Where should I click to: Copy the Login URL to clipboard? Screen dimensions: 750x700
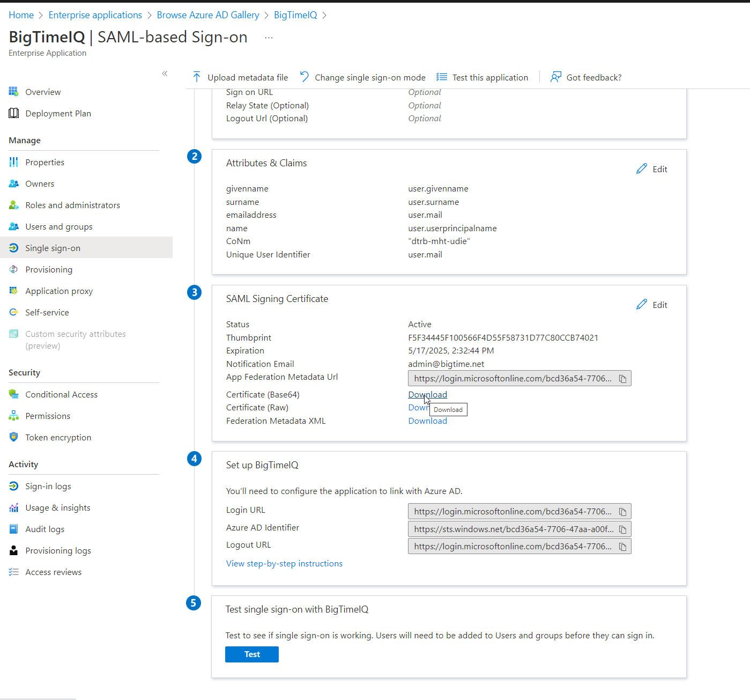pos(622,512)
